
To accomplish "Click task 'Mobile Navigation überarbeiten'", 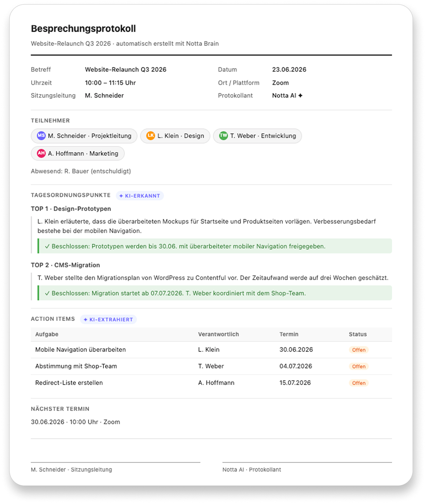I will 81,350.
